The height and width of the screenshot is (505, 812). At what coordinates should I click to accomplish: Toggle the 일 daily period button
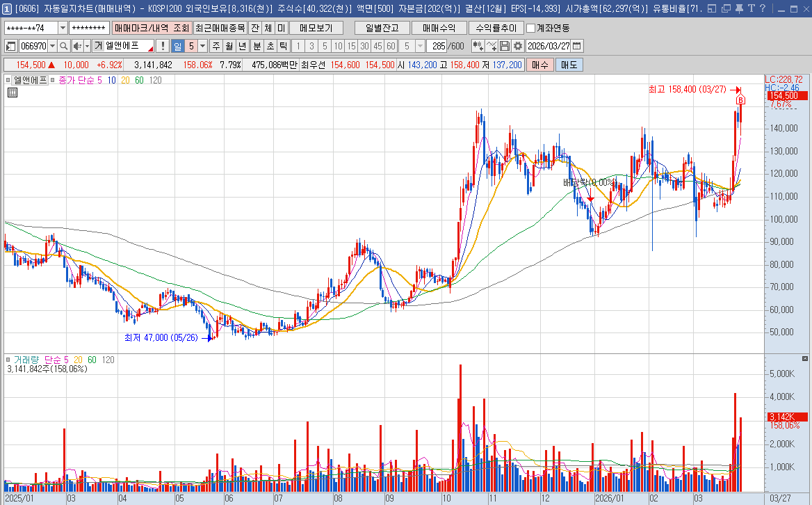177,46
